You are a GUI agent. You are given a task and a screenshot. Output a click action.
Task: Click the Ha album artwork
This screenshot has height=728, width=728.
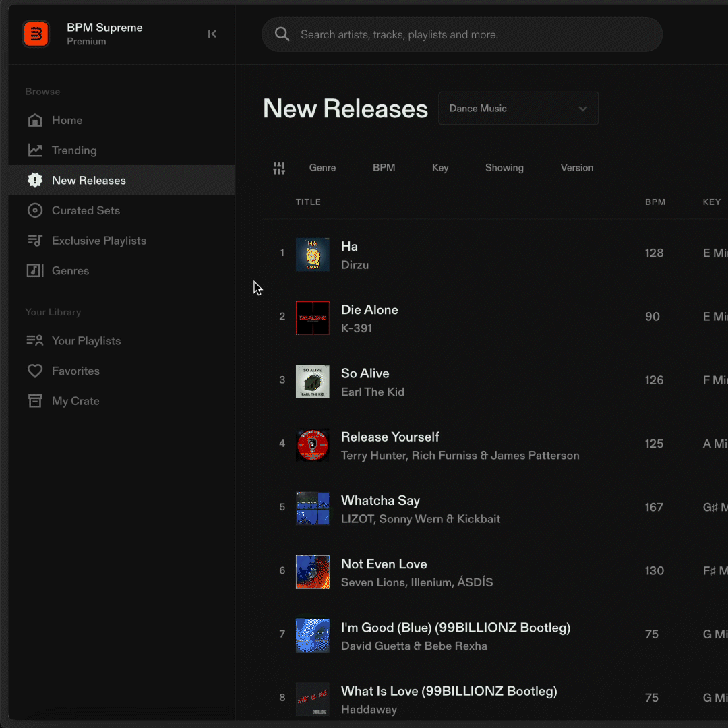click(x=313, y=254)
